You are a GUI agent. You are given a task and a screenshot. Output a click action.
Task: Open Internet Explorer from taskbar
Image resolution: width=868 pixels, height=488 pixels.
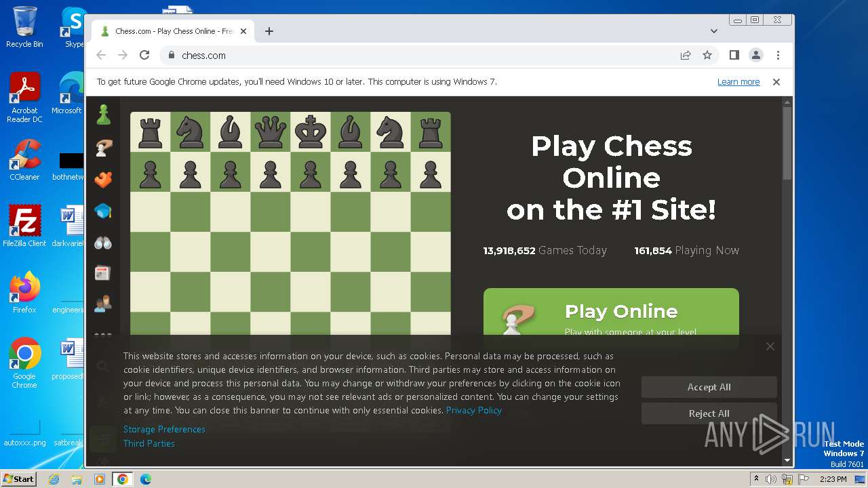(x=54, y=479)
